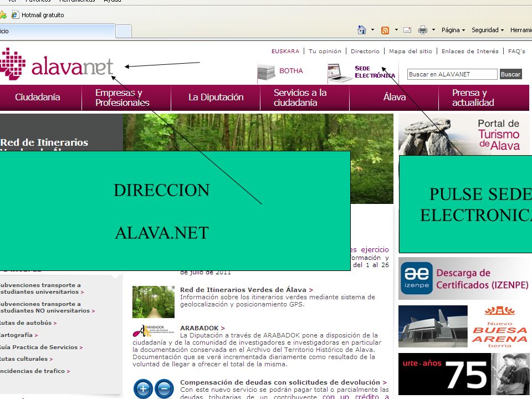Expand the Print dropdown arrow
The image size is (532, 399).
(433, 30)
